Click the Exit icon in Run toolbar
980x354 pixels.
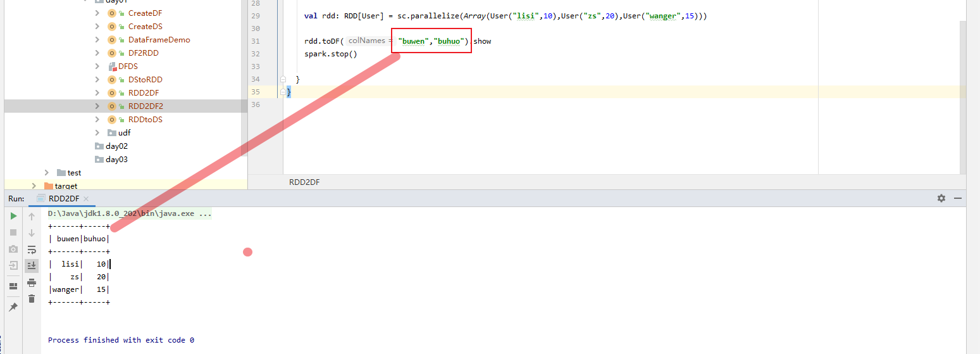pyautogui.click(x=13, y=265)
